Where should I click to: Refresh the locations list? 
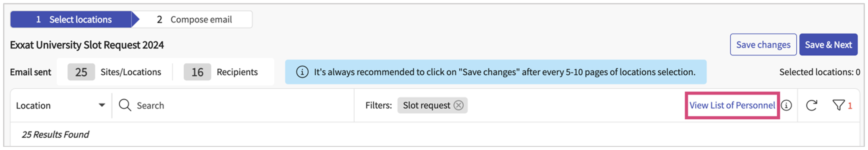pos(812,105)
